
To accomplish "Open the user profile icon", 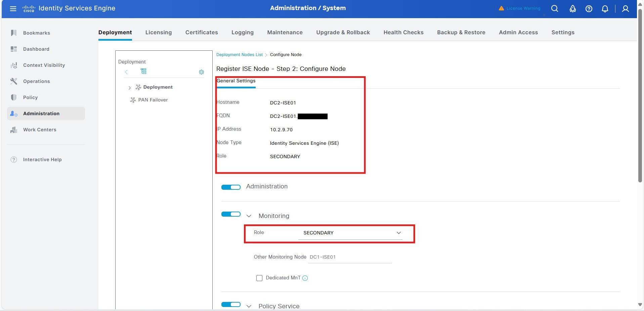I will pyautogui.click(x=625, y=9).
